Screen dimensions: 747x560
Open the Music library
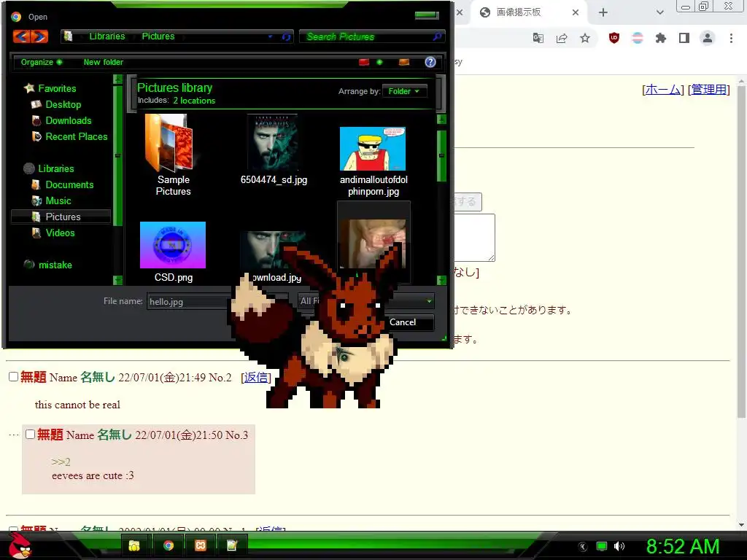[x=58, y=201]
